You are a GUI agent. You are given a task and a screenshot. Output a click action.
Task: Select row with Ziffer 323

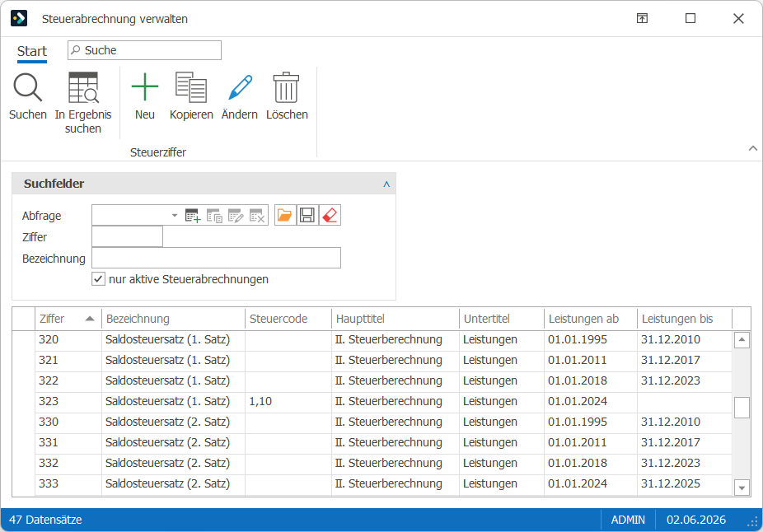tap(372, 402)
